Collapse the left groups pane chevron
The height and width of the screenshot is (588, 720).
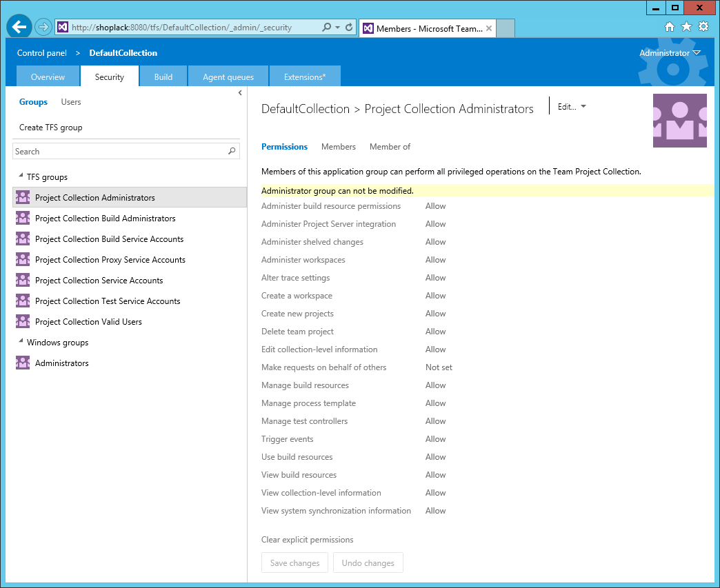coord(240,92)
